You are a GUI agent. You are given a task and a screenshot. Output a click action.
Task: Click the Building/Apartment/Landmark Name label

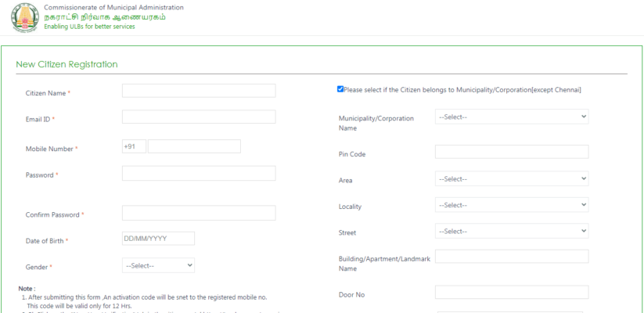coord(384,264)
